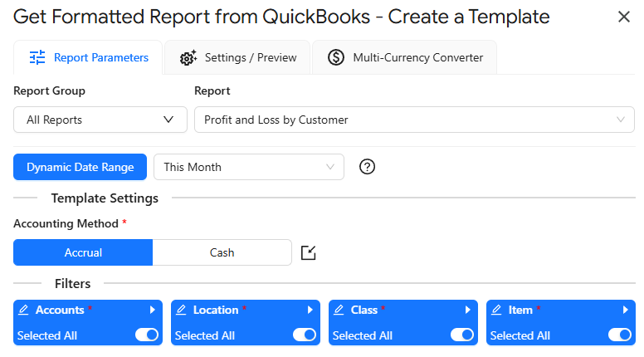
Task: Click the Report Parameters sliders icon
Action: coord(37,57)
